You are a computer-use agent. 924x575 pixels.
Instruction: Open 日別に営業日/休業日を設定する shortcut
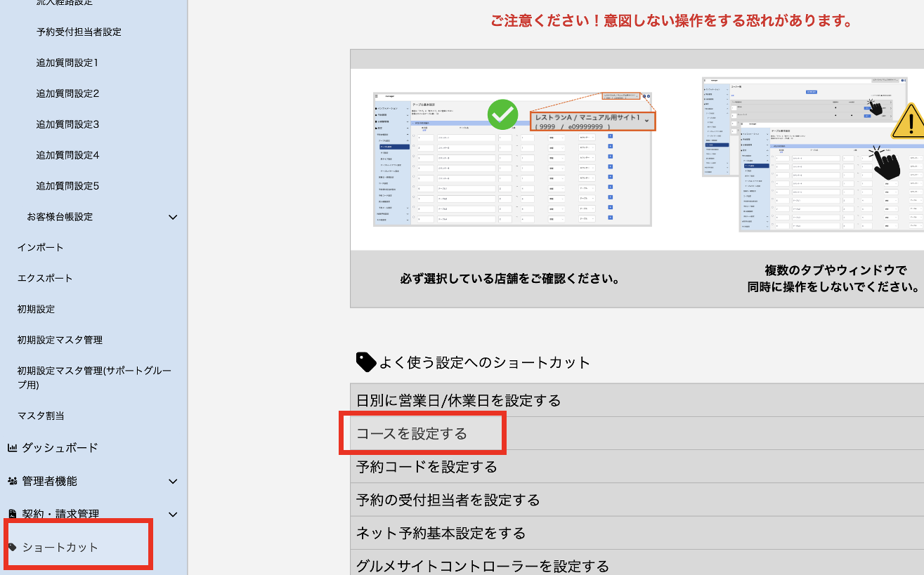pyautogui.click(x=637, y=400)
